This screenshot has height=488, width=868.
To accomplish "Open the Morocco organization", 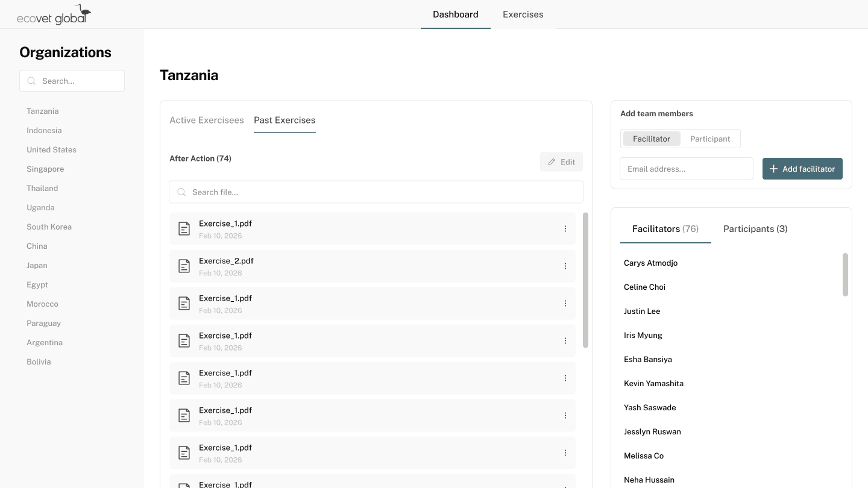I will (42, 304).
